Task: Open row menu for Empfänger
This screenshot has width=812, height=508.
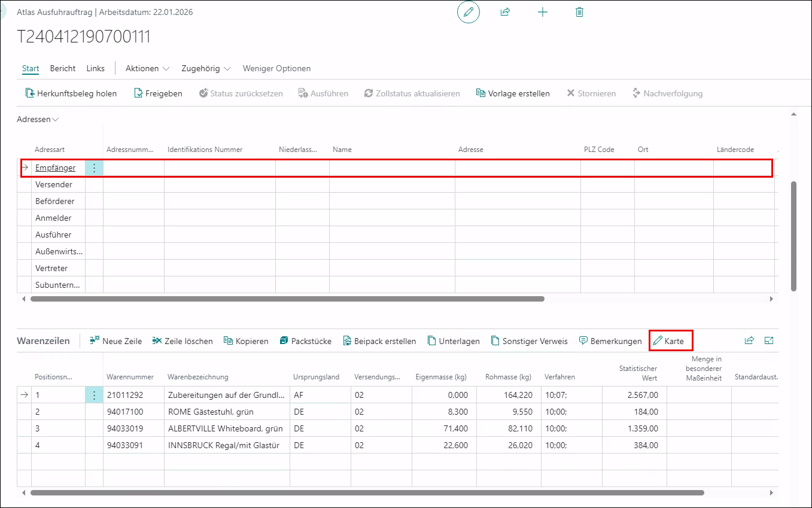Action: point(94,168)
